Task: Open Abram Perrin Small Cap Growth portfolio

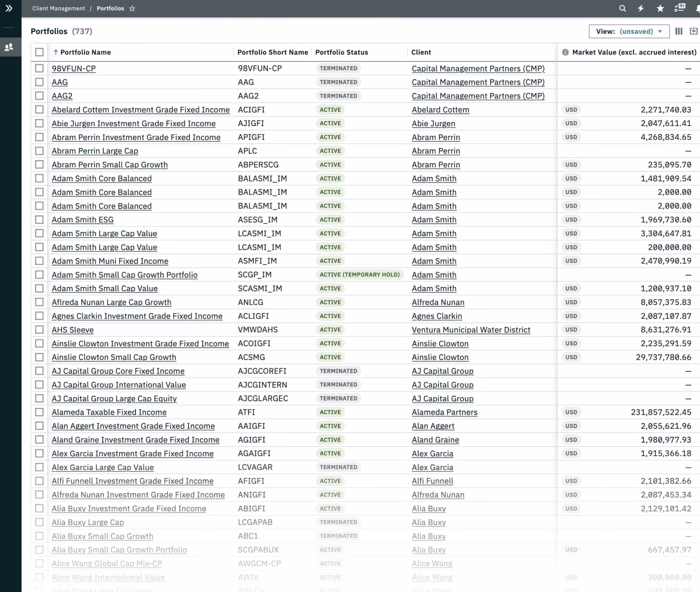Action: (109, 165)
